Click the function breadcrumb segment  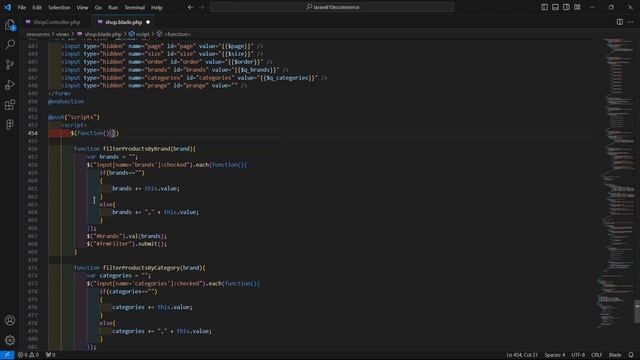173,34
